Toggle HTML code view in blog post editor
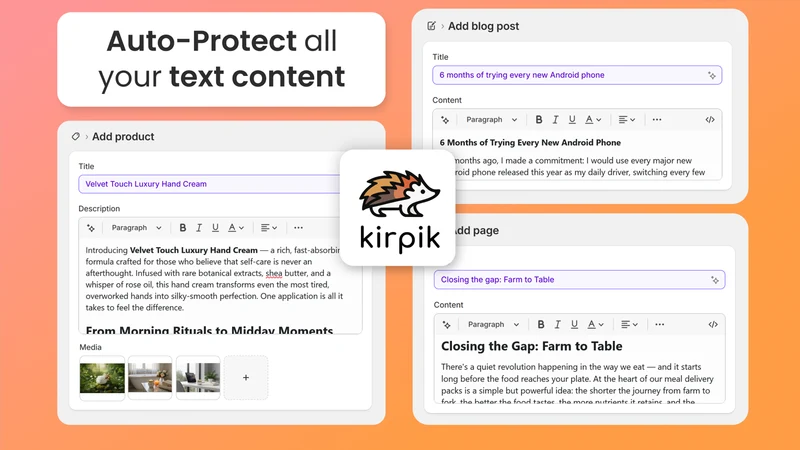 710,120
